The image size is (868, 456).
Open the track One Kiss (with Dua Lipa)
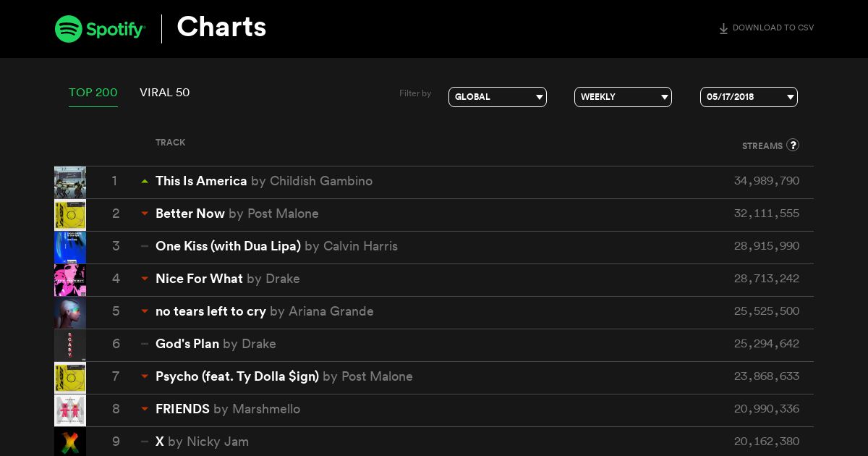click(x=228, y=246)
